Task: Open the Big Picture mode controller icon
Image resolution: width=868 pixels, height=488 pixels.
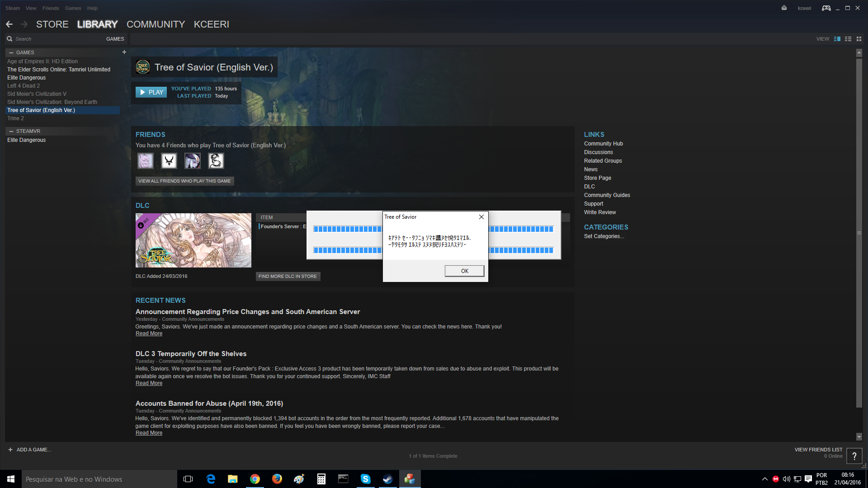Action: (x=826, y=8)
